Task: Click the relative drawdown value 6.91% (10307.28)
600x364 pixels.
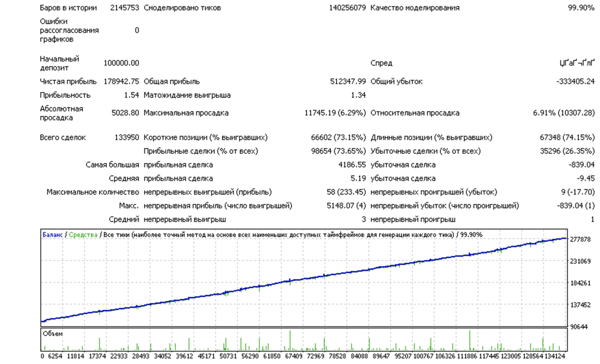Action: (564, 113)
